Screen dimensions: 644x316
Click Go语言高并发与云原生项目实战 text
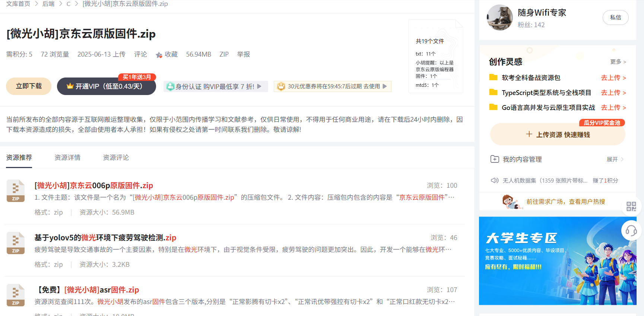(x=548, y=107)
